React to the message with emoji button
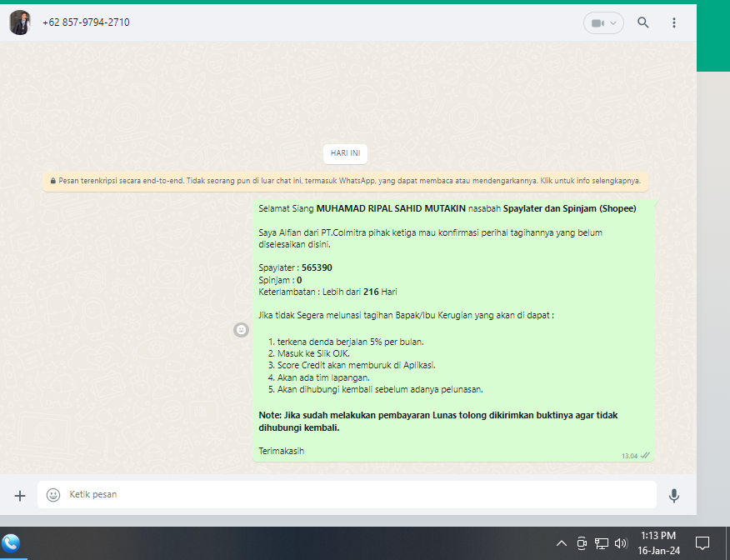Viewport: 730px width, 560px height. [241, 329]
